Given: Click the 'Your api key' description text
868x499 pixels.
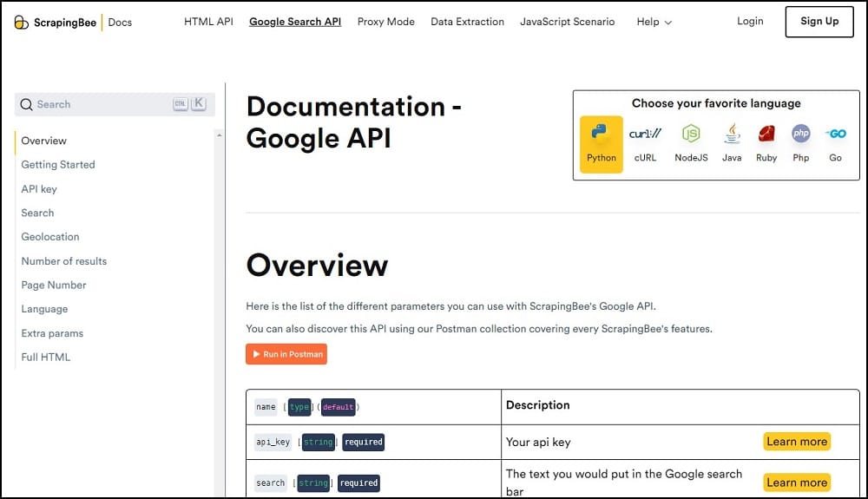Looking at the screenshot, I should click(538, 442).
